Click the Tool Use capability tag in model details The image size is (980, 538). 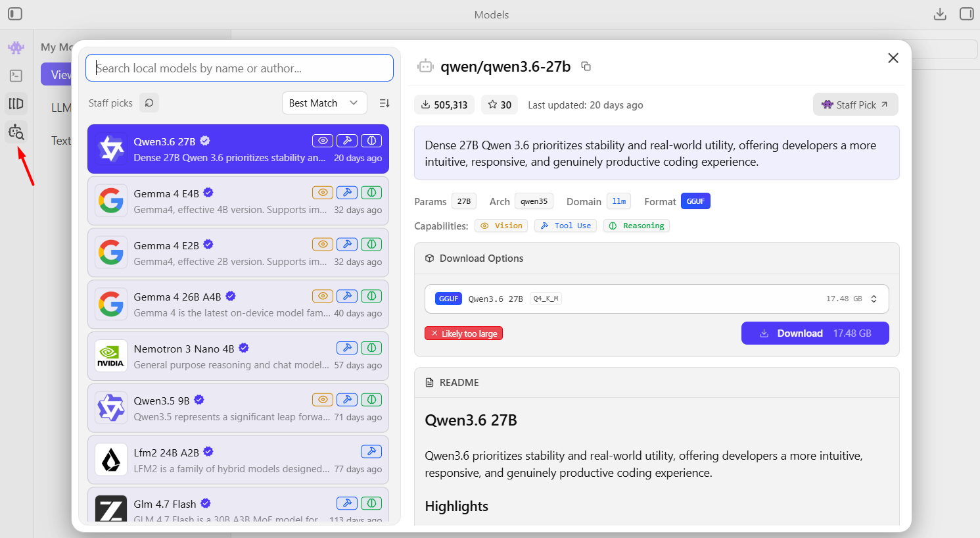pyautogui.click(x=565, y=226)
